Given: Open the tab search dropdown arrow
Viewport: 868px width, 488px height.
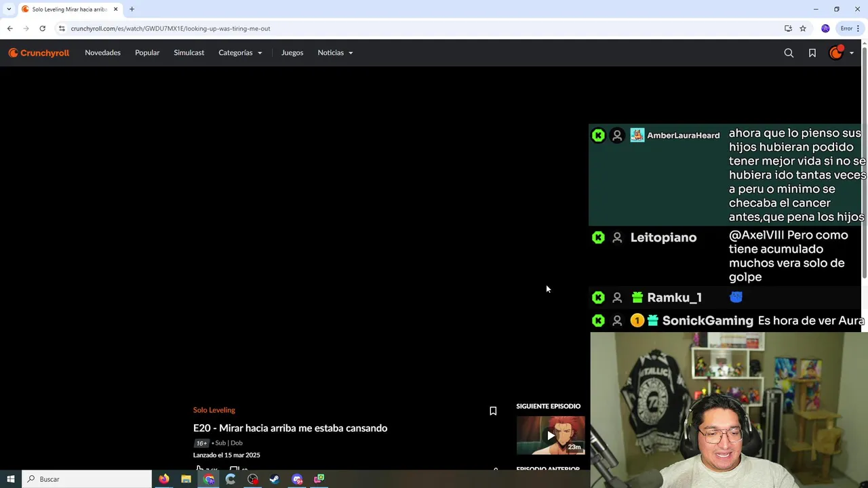Looking at the screenshot, I should (x=8, y=9).
